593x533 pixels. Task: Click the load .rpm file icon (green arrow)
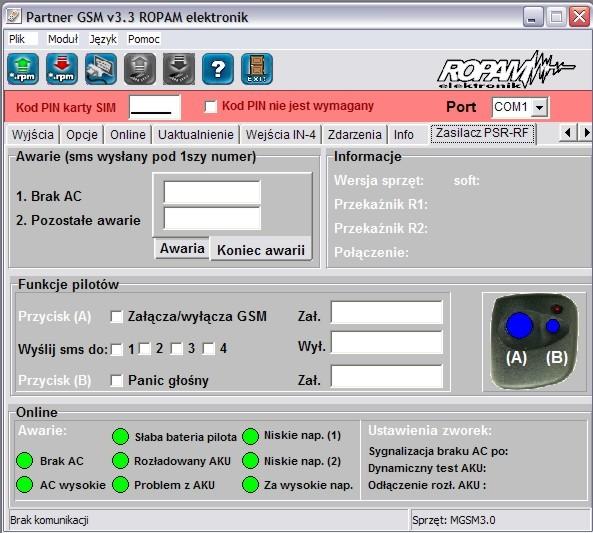23,69
